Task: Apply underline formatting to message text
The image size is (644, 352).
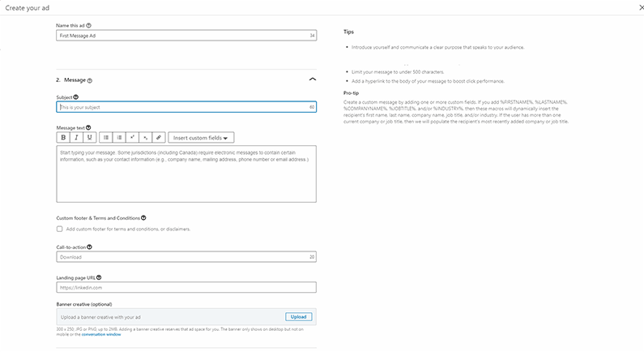Action: pyautogui.click(x=90, y=138)
